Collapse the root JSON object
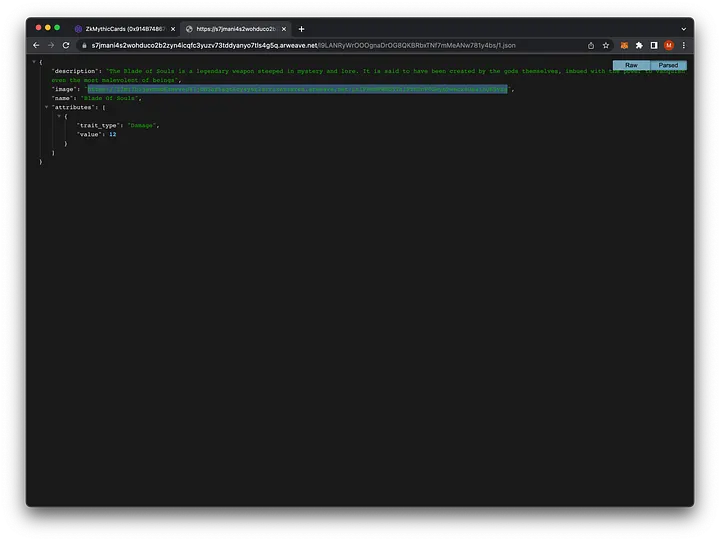720x541 pixels. click(34, 62)
